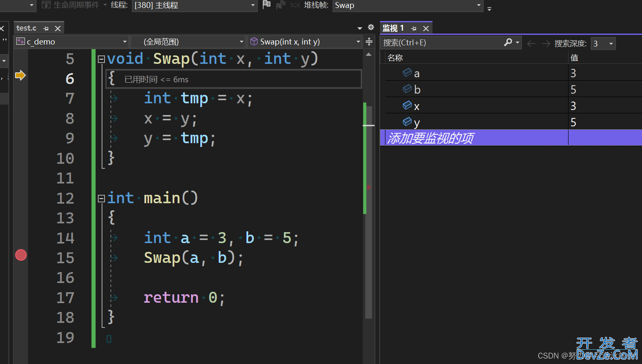This screenshot has height=364, width=642.
Task: Select watch value 3 for a
Action: tap(573, 73)
